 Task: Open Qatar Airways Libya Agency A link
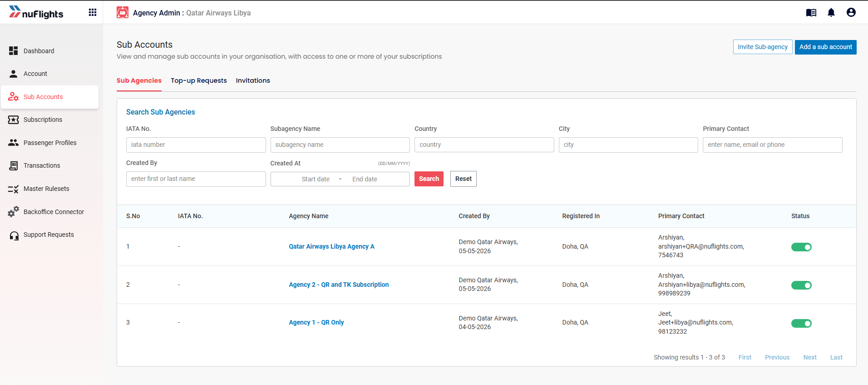click(331, 246)
